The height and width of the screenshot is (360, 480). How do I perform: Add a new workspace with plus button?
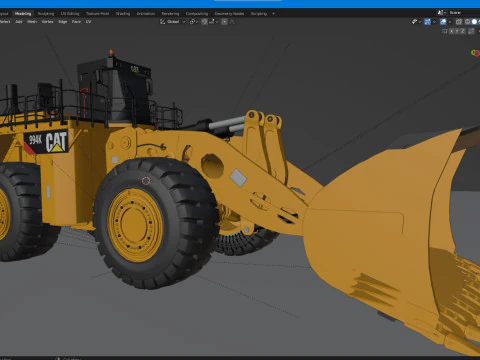point(274,14)
